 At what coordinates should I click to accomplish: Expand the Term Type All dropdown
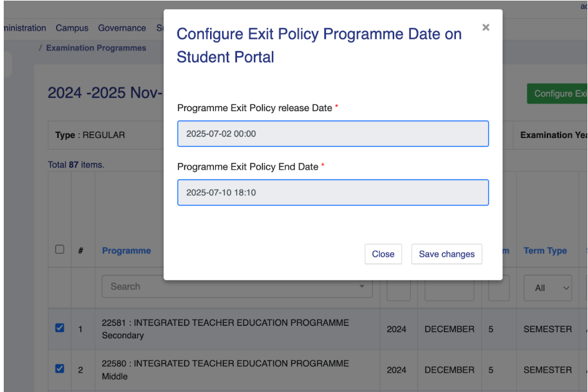pos(547,288)
